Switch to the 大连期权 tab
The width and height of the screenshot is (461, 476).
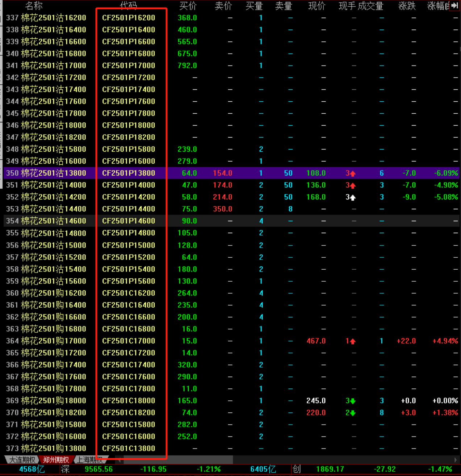[22, 460]
